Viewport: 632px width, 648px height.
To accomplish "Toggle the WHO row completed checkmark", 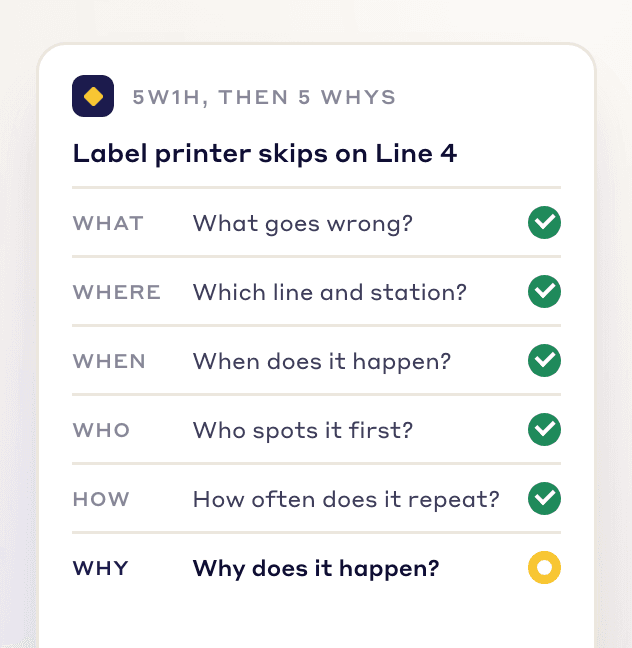I will coord(544,429).
